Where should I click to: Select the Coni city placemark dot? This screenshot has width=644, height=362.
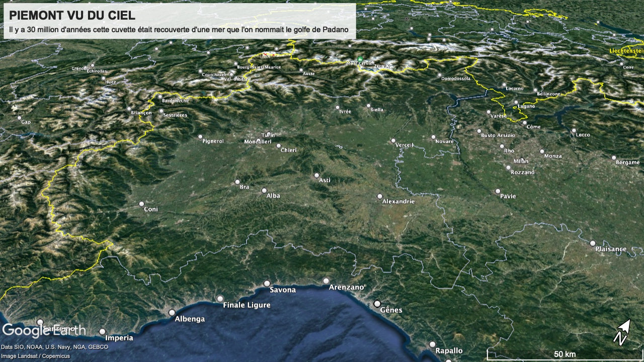tap(141, 204)
